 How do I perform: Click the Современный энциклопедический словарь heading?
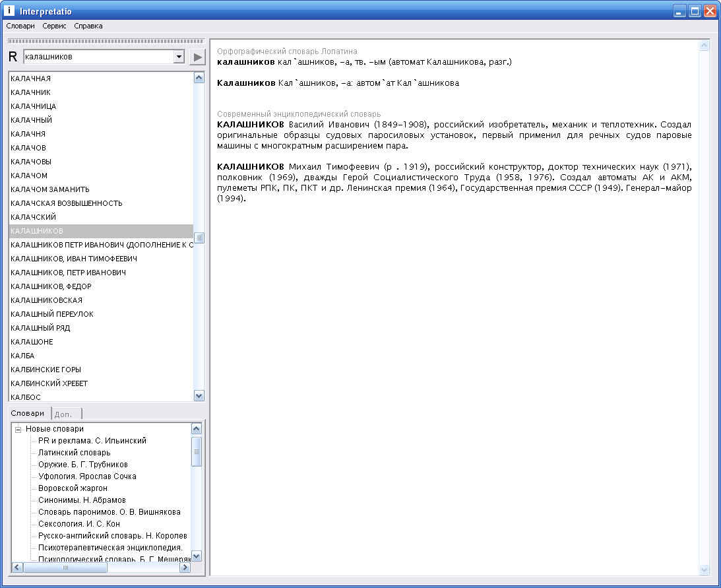pyautogui.click(x=299, y=114)
